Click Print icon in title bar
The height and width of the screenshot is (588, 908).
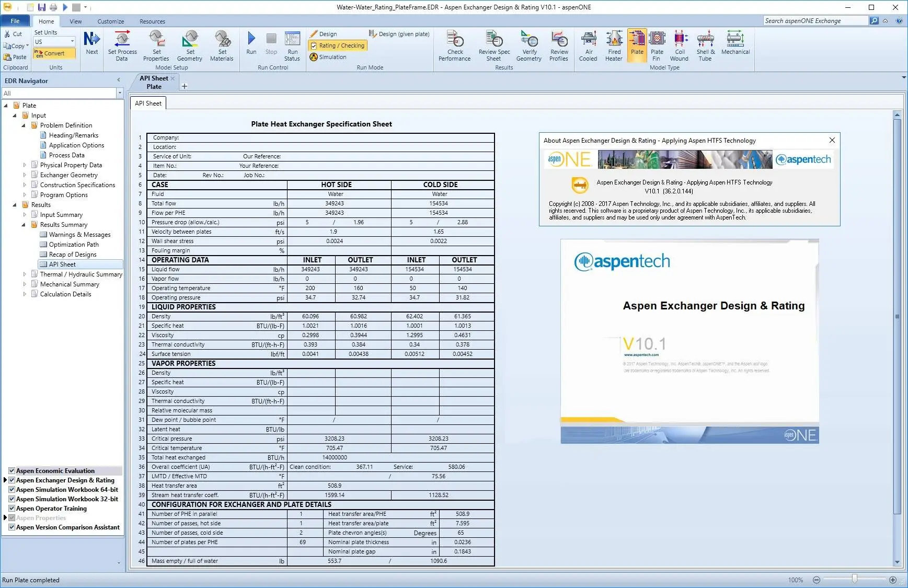tap(53, 7)
